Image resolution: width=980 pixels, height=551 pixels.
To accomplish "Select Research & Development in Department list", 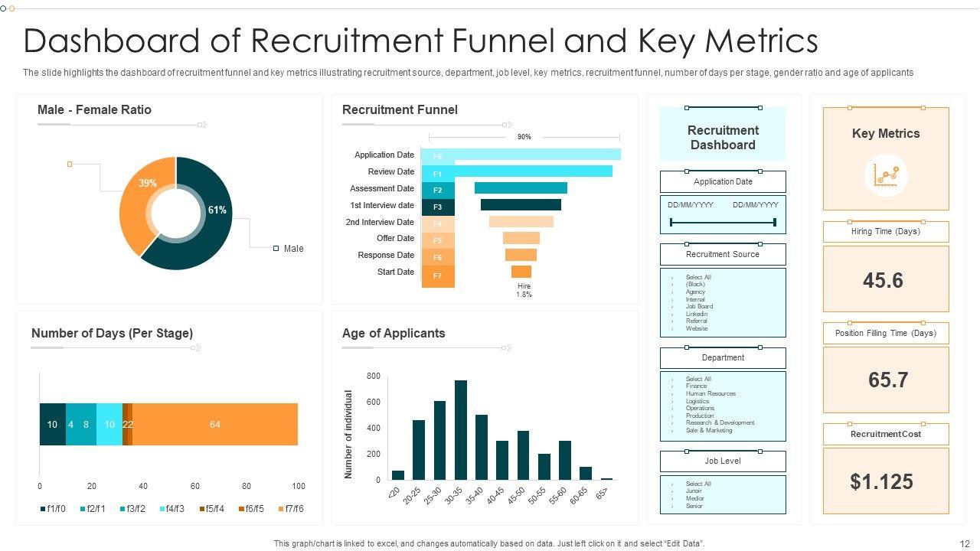I will click(720, 422).
